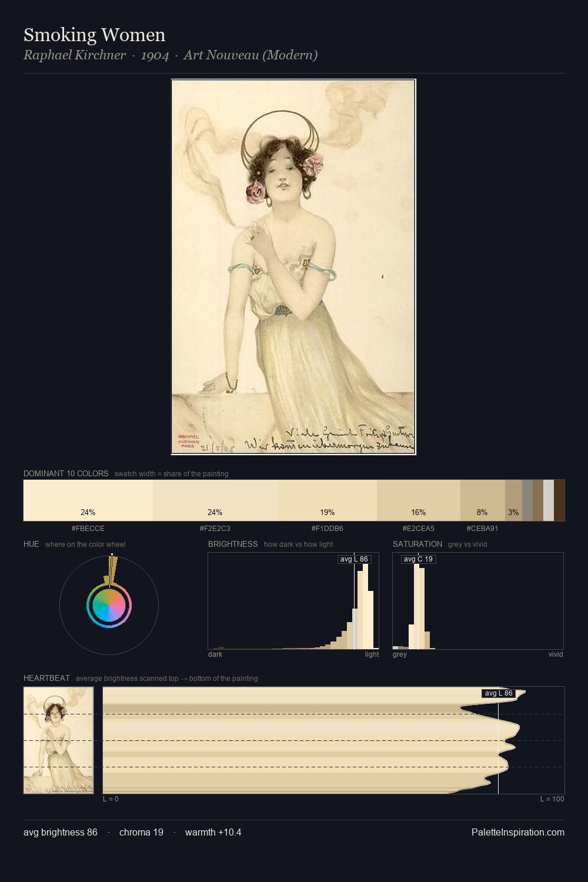Open the Smoking Women painting image

coord(293,267)
